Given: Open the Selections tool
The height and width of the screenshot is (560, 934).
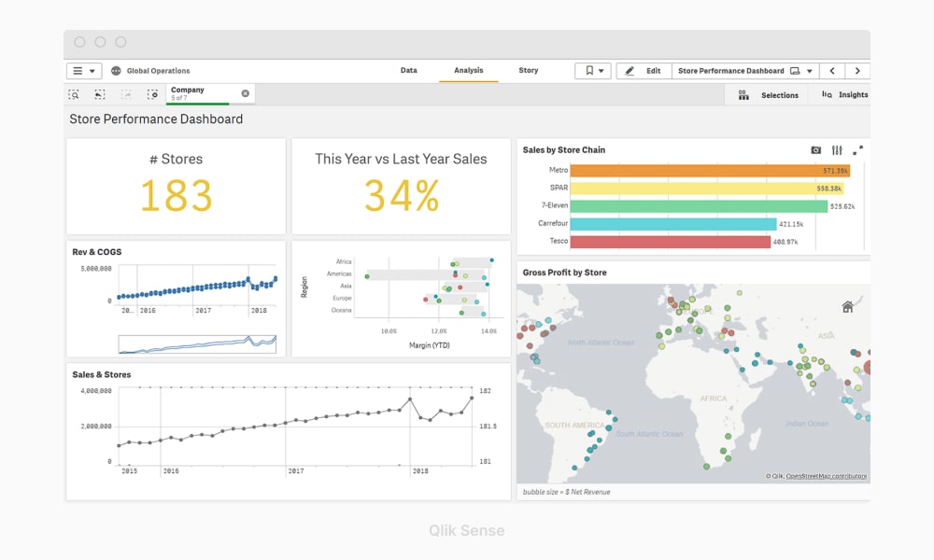Looking at the screenshot, I should coord(768,95).
